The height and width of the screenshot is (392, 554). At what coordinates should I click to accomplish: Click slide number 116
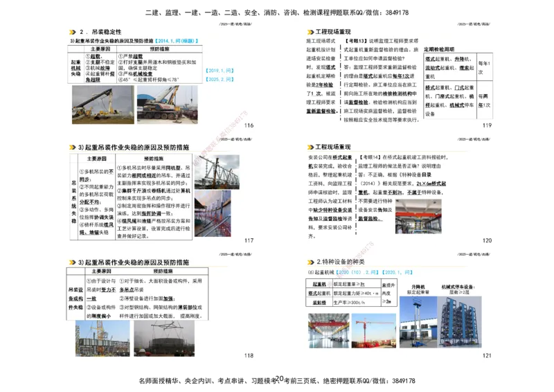tap(249, 125)
